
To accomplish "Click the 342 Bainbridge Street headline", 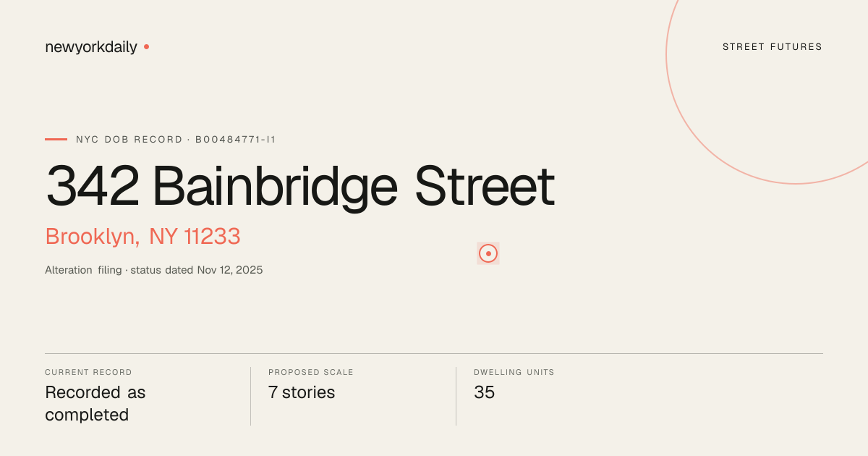I will click(300, 186).
